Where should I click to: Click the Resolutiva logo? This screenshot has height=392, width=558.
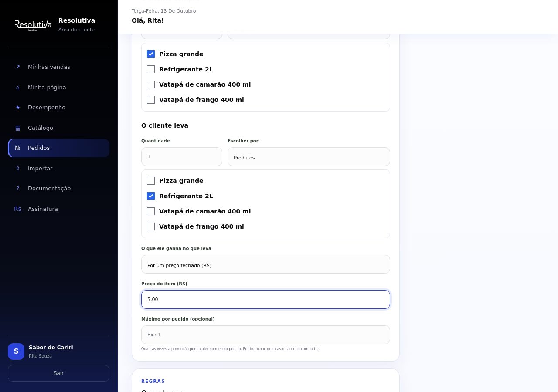pyautogui.click(x=33, y=25)
